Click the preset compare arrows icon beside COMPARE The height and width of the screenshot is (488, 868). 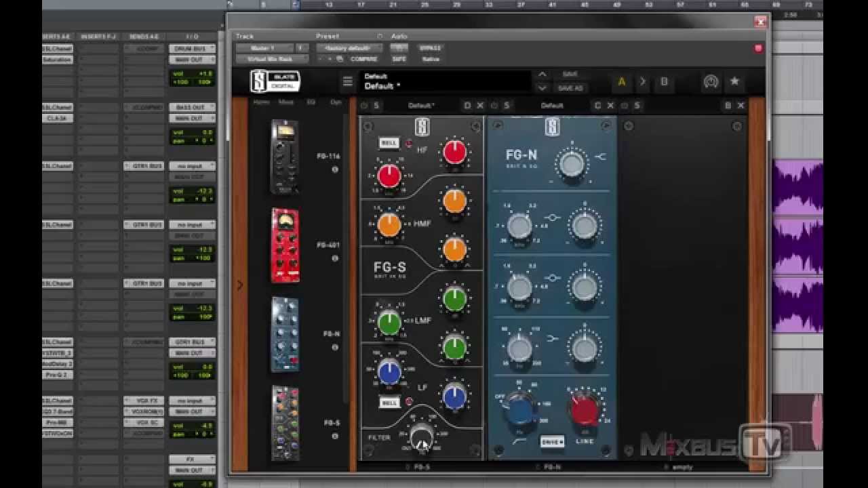tap(340, 59)
